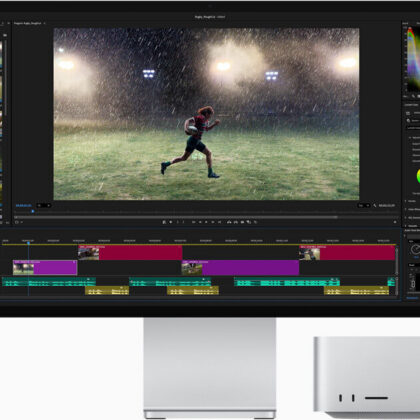This screenshot has width=420, height=420.
Task: Collapse the expanded section above the color wheel
Action: pyautogui.click(x=410, y=137)
